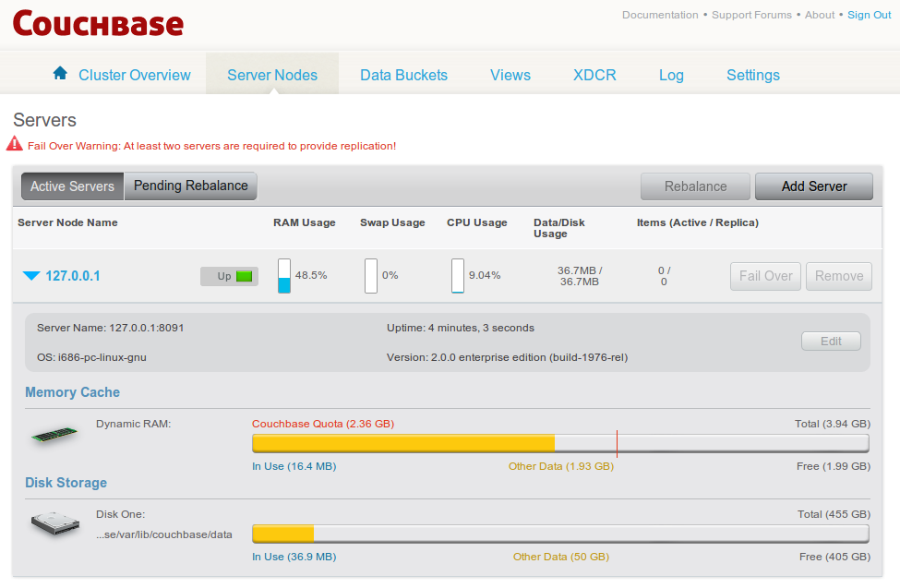
Task: Open the XDCR tab
Action: pyautogui.click(x=594, y=75)
